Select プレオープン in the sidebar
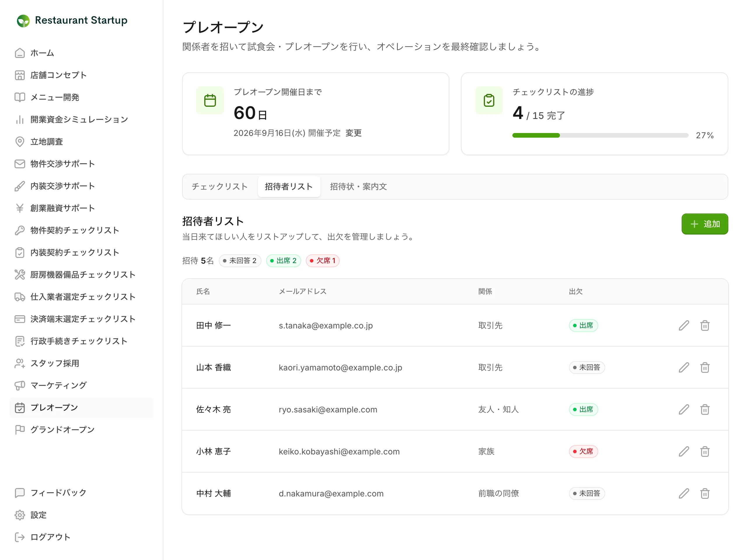 pyautogui.click(x=82, y=408)
